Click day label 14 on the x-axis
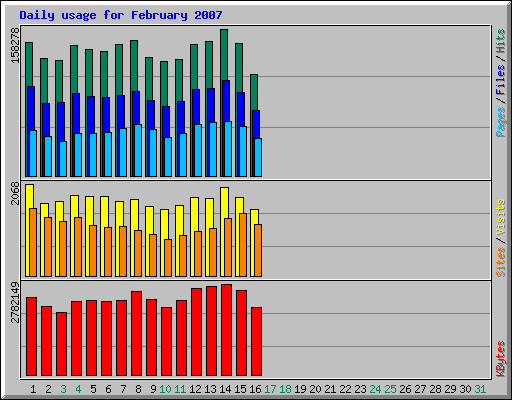512x400 pixels. click(225, 389)
